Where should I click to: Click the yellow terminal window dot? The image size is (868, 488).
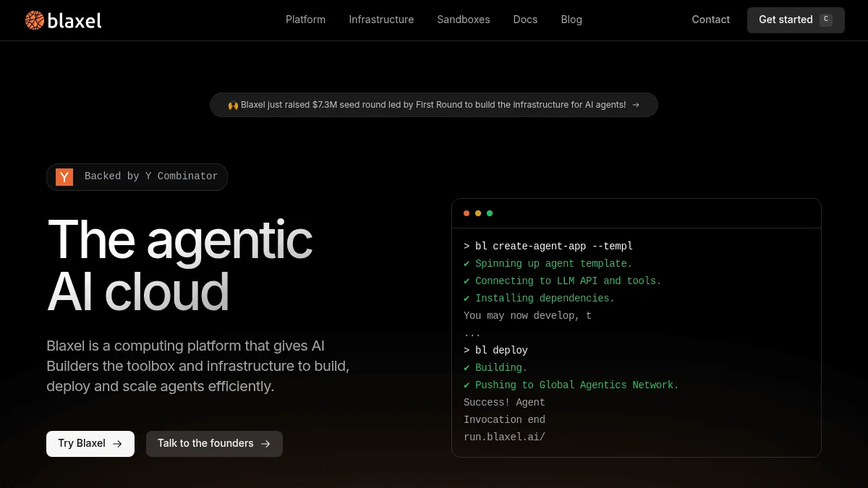[478, 213]
